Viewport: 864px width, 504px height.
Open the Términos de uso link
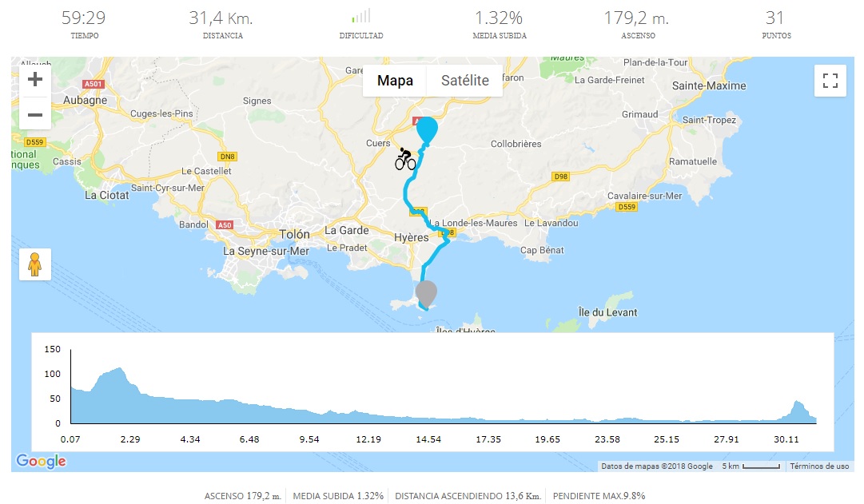(819, 466)
